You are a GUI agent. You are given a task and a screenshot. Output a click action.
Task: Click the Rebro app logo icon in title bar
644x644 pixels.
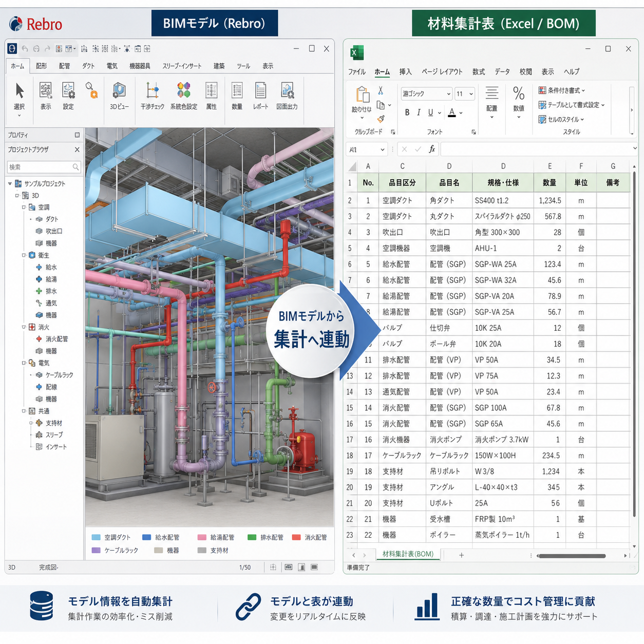click(x=12, y=48)
